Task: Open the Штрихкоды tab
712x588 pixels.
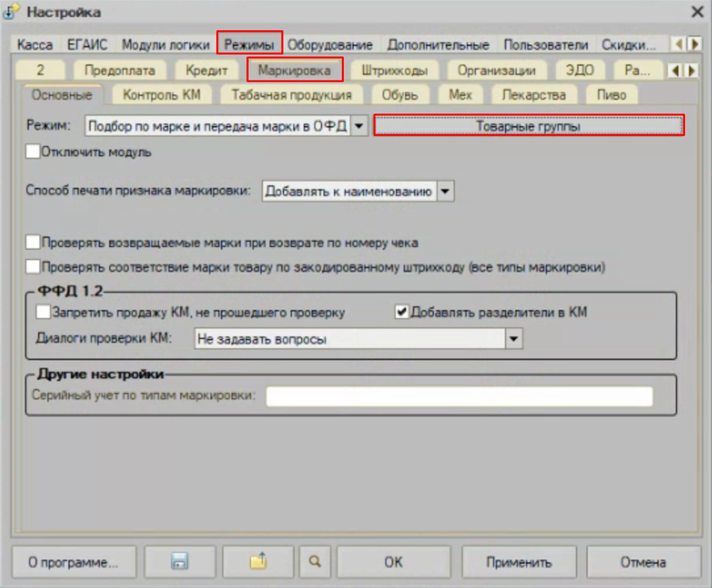Action: [394, 70]
